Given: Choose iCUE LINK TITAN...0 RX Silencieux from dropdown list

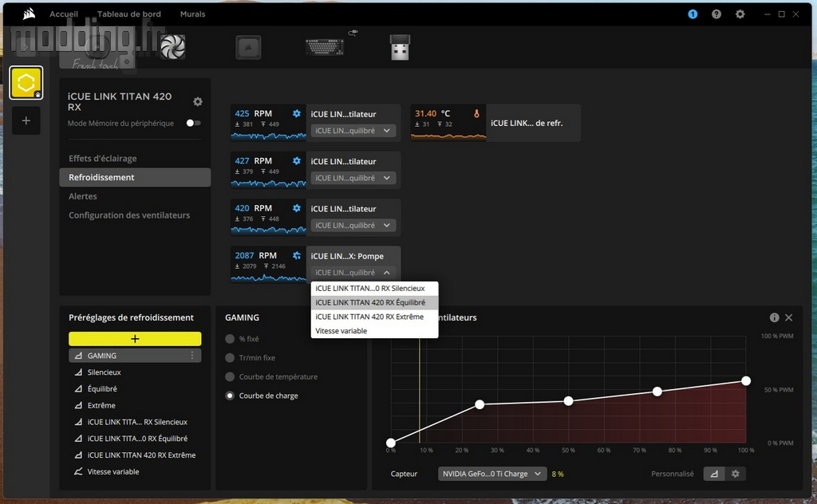Looking at the screenshot, I should pos(374,289).
